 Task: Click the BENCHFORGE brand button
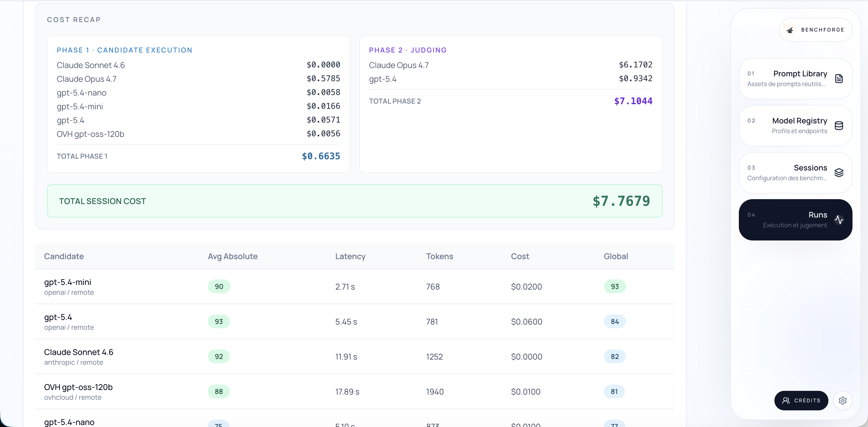click(x=815, y=30)
